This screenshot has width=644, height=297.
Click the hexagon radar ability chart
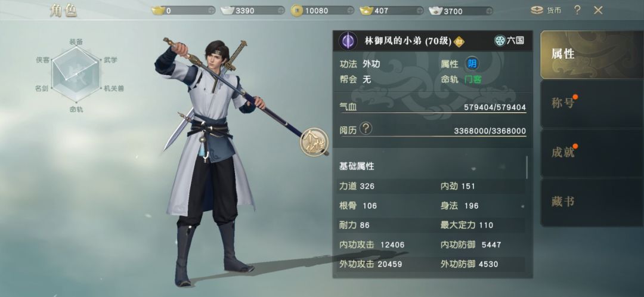pyautogui.click(x=76, y=74)
